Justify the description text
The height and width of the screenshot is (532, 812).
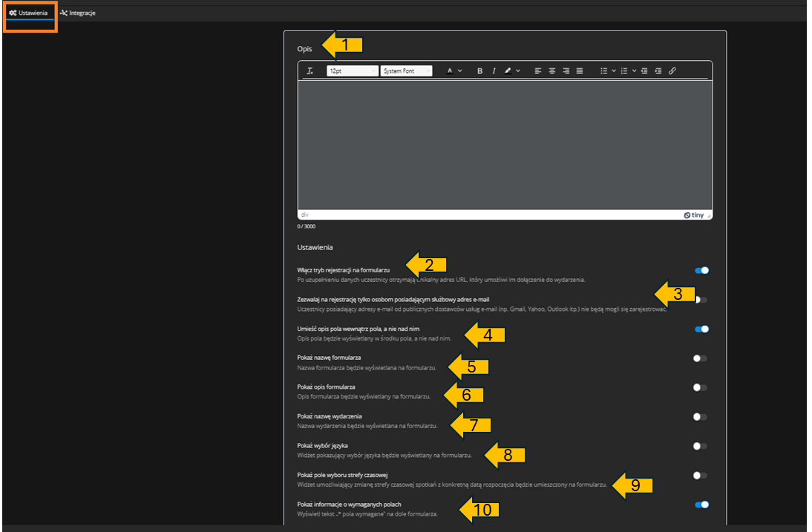pyautogui.click(x=580, y=71)
